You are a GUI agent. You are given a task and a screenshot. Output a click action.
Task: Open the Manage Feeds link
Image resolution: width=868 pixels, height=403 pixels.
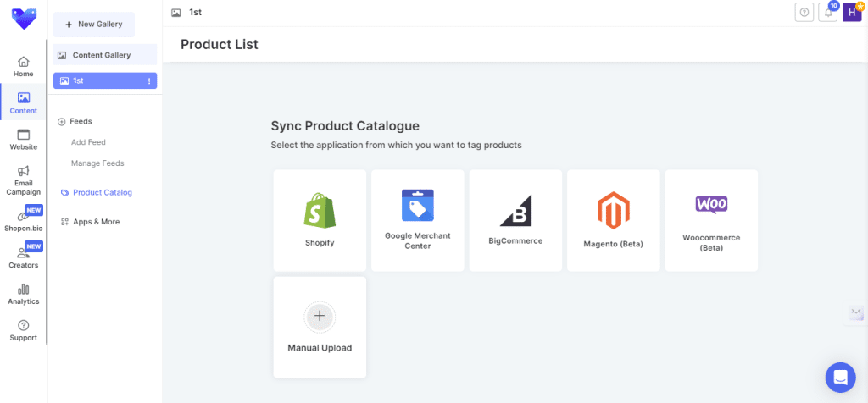pos(97,163)
